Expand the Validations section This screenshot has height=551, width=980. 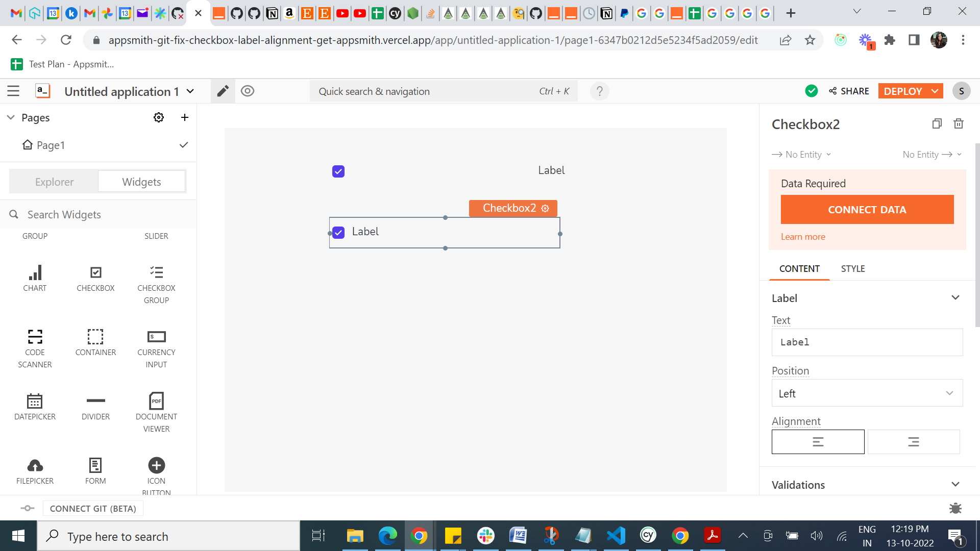(x=955, y=485)
